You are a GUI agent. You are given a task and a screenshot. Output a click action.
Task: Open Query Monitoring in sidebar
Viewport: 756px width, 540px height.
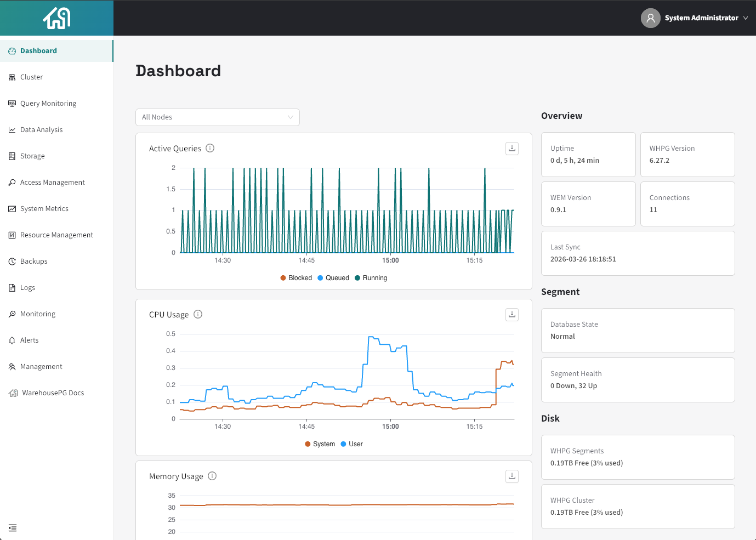pyautogui.click(x=48, y=104)
